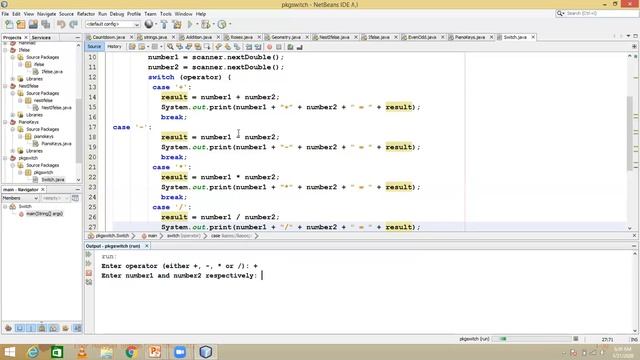The image size is (640, 360).
Task: Click the Stop red square icon in Output
Action: click(x=89, y=273)
